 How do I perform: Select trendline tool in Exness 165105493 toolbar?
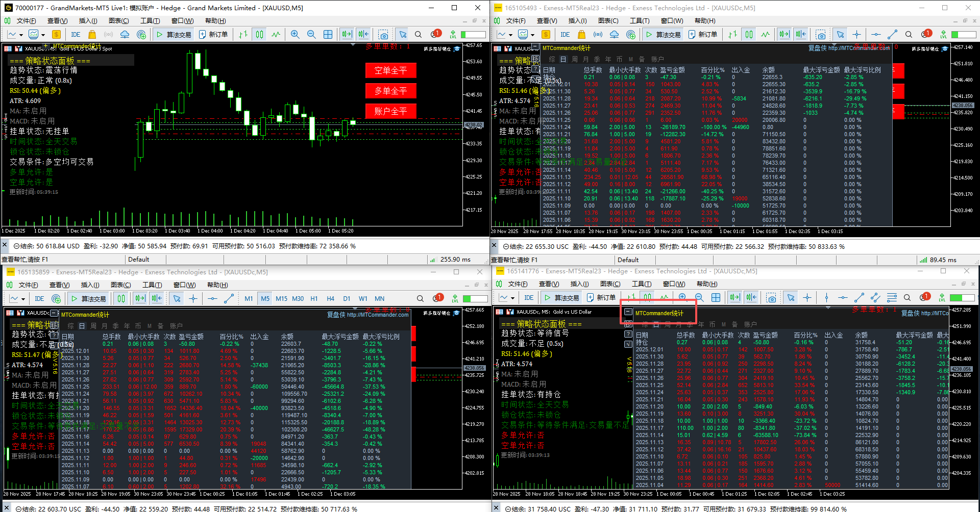pyautogui.click(x=892, y=34)
